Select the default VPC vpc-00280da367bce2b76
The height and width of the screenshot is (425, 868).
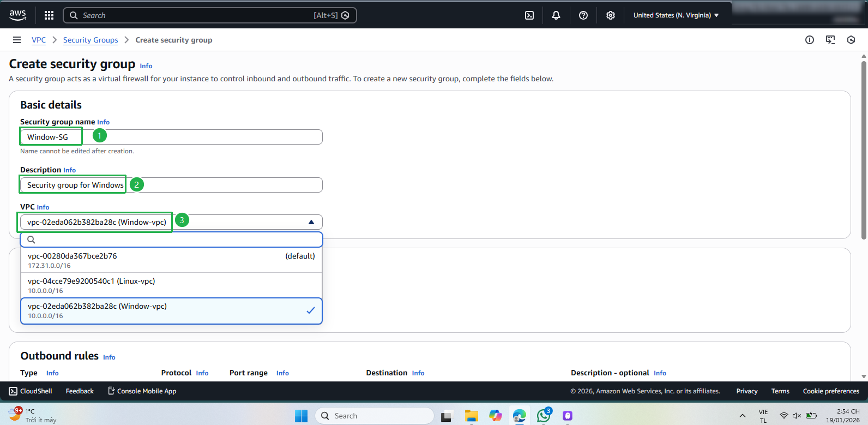pos(171,260)
